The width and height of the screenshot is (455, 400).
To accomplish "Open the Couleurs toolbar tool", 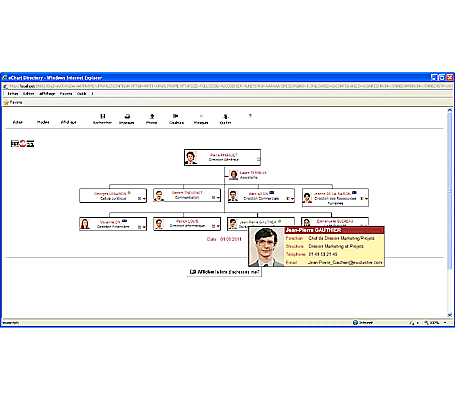I will point(175,116).
